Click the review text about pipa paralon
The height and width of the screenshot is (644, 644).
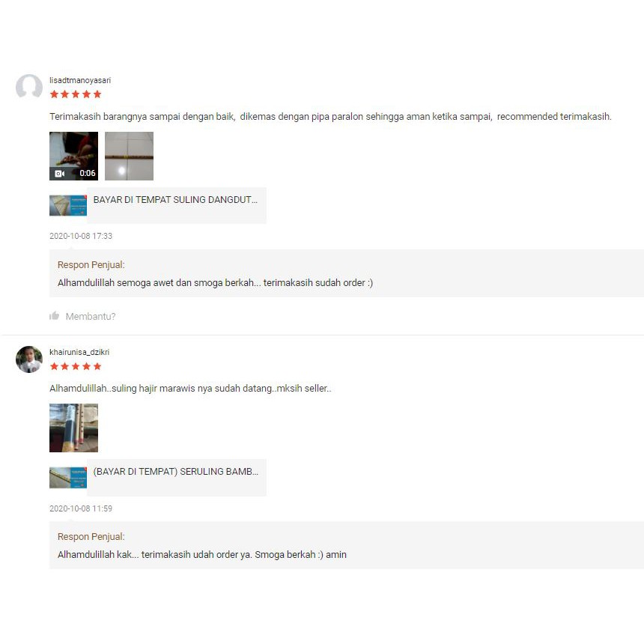point(331,117)
